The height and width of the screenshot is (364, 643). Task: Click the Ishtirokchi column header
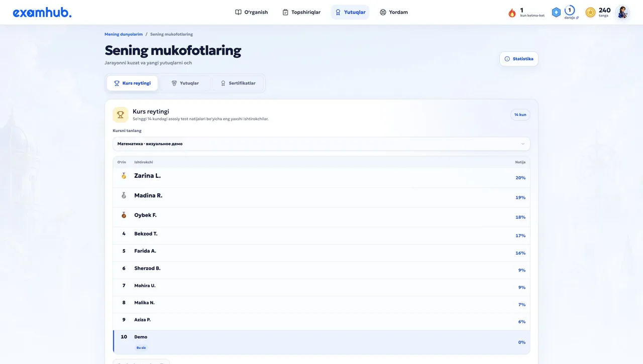(144, 162)
